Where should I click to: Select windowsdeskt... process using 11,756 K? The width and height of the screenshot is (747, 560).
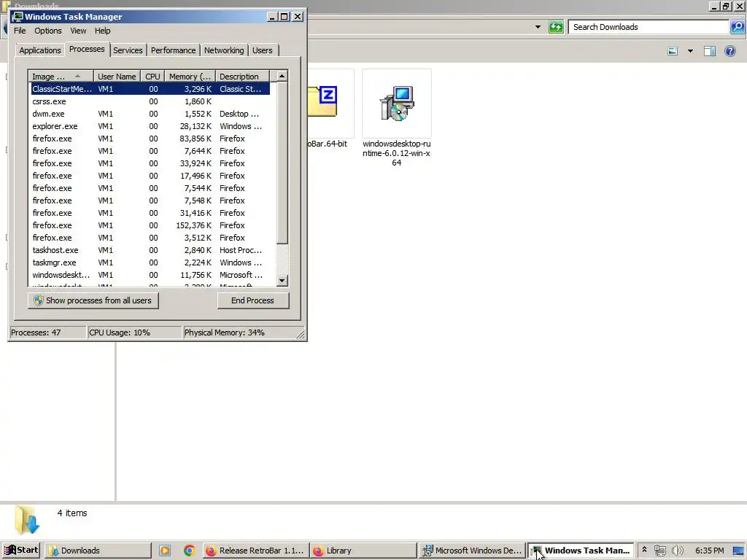(150, 275)
